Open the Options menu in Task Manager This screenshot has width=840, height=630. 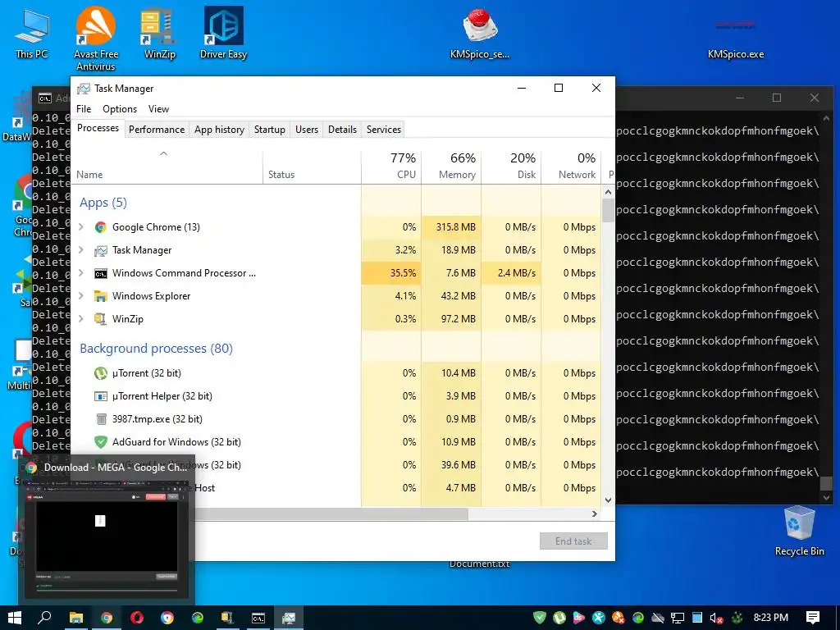120,109
